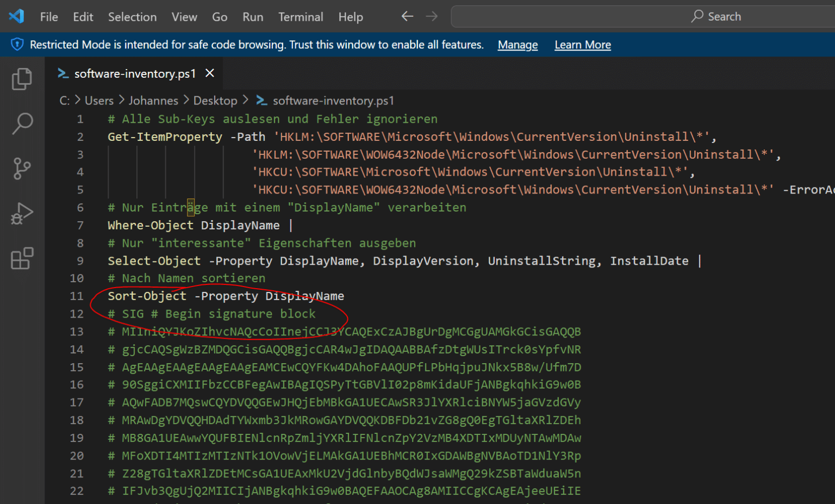Open the Learn More link

[582, 44]
